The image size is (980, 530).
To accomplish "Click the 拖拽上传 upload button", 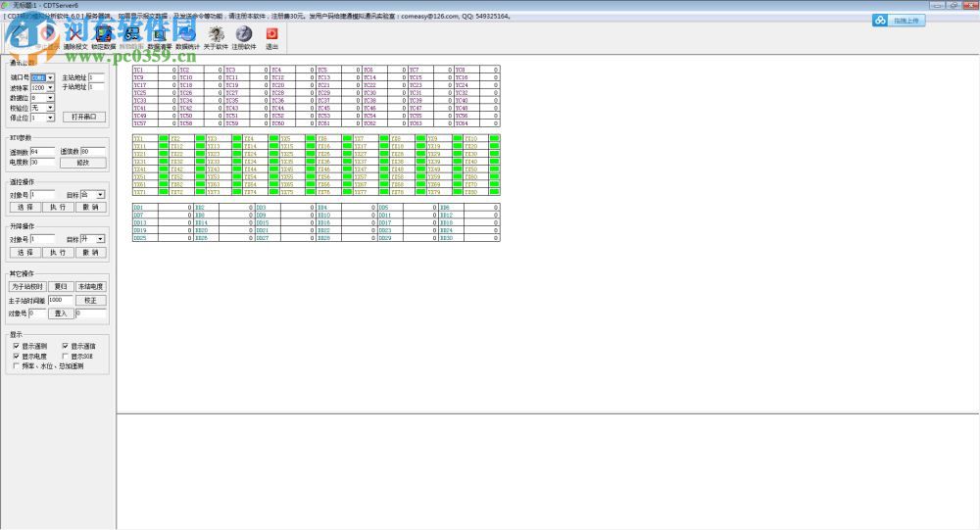I will coord(899,21).
